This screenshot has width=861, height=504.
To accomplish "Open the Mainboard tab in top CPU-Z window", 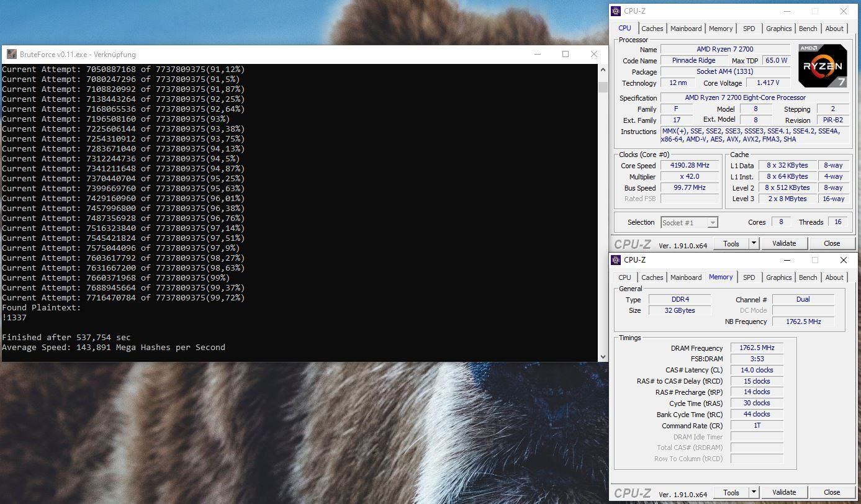I will [x=686, y=29].
